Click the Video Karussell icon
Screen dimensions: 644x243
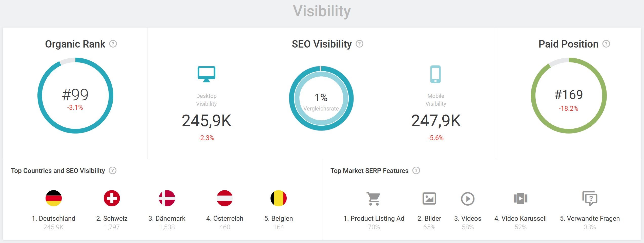click(520, 198)
